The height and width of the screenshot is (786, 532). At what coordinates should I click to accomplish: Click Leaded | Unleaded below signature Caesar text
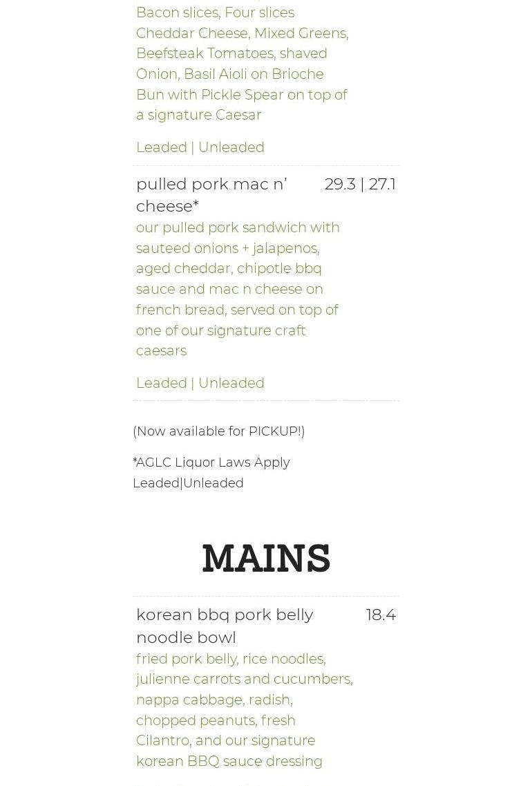pyautogui.click(x=200, y=147)
